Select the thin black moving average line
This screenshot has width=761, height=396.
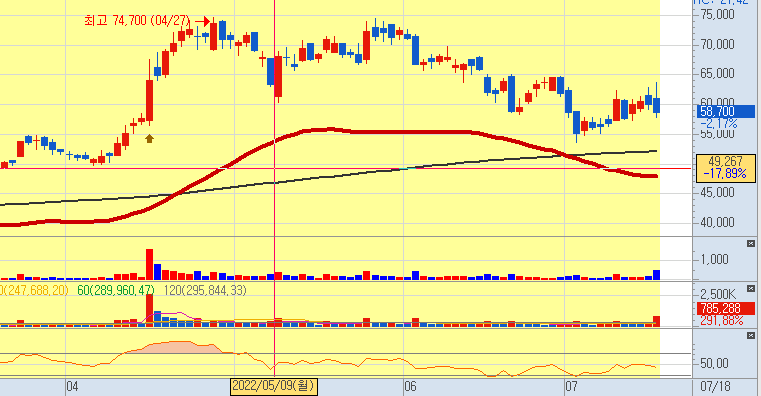pos(340,177)
